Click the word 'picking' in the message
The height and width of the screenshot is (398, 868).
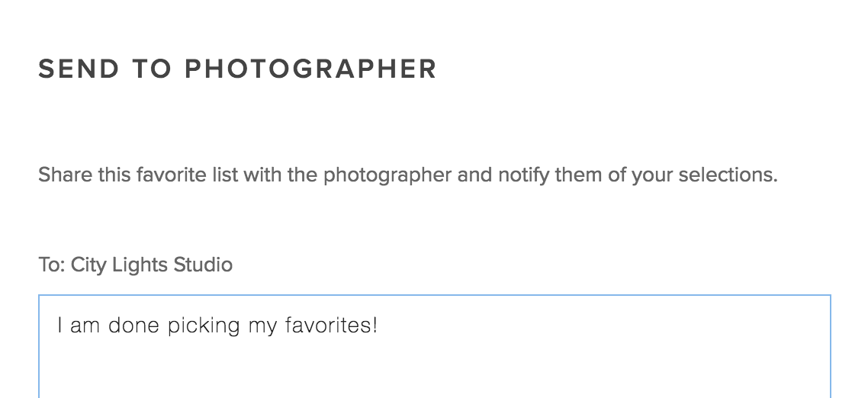(203, 327)
